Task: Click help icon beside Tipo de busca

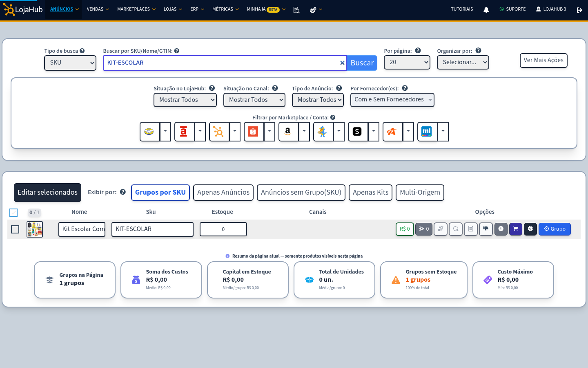Action: tap(82, 51)
